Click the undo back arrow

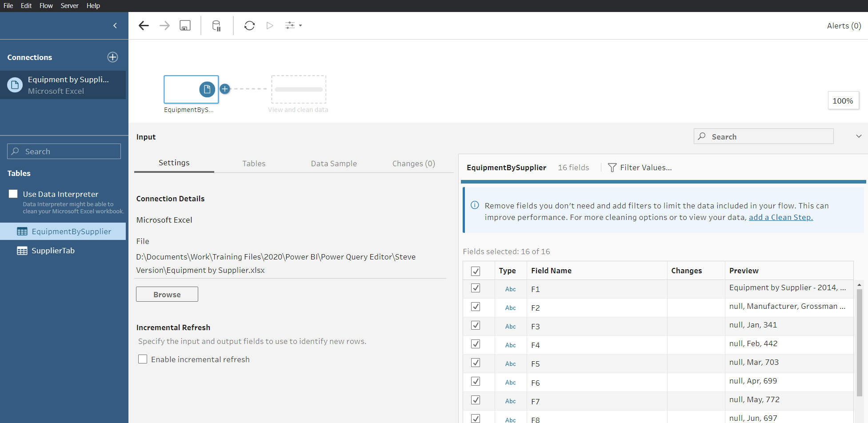click(143, 25)
